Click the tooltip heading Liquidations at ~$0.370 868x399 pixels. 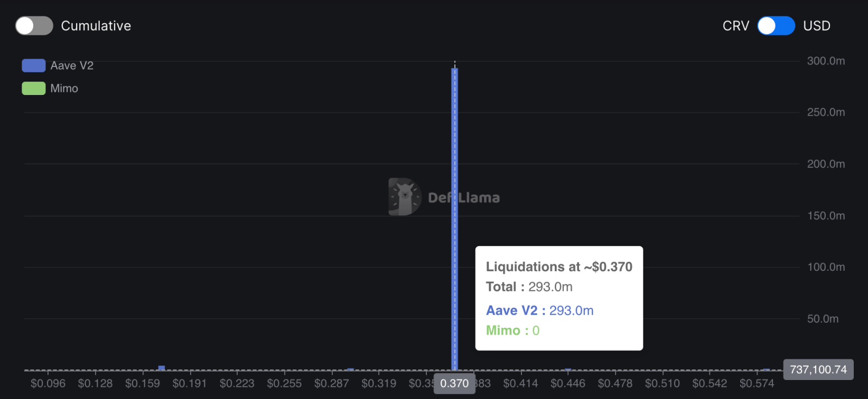tap(559, 267)
